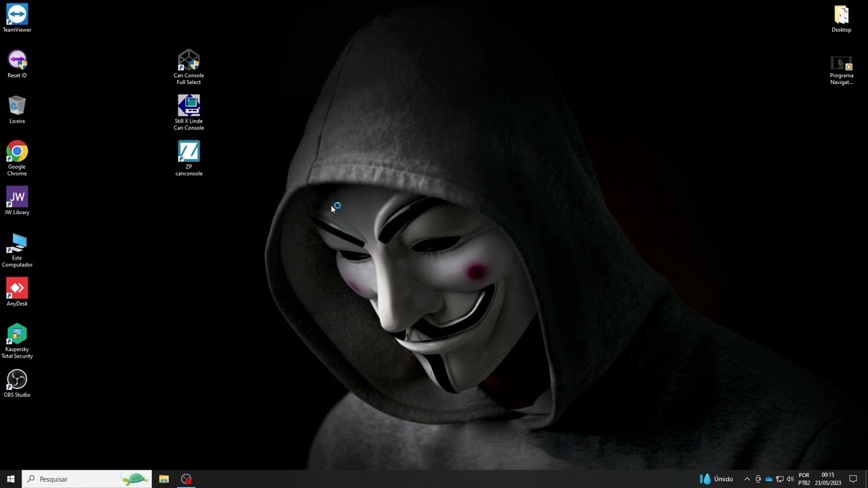Select the OBS Studio desktop icon
This screenshot has width=868, height=488.
pos(17,384)
